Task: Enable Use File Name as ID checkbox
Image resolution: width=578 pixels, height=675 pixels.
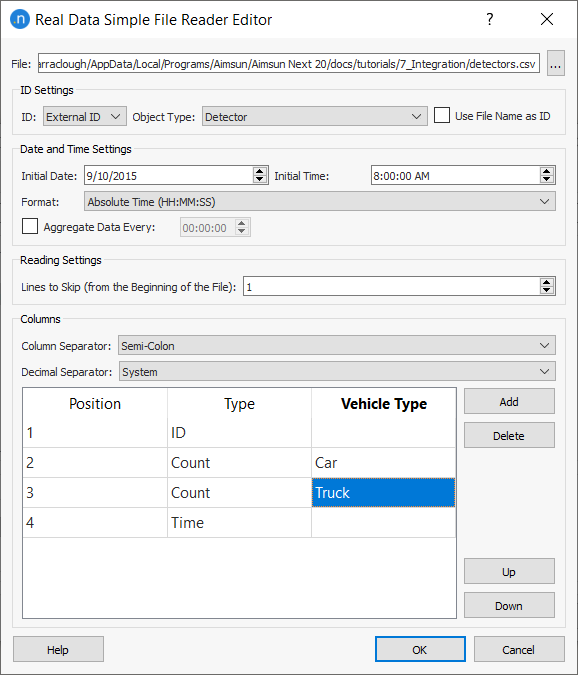Action: (x=442, y=116)
